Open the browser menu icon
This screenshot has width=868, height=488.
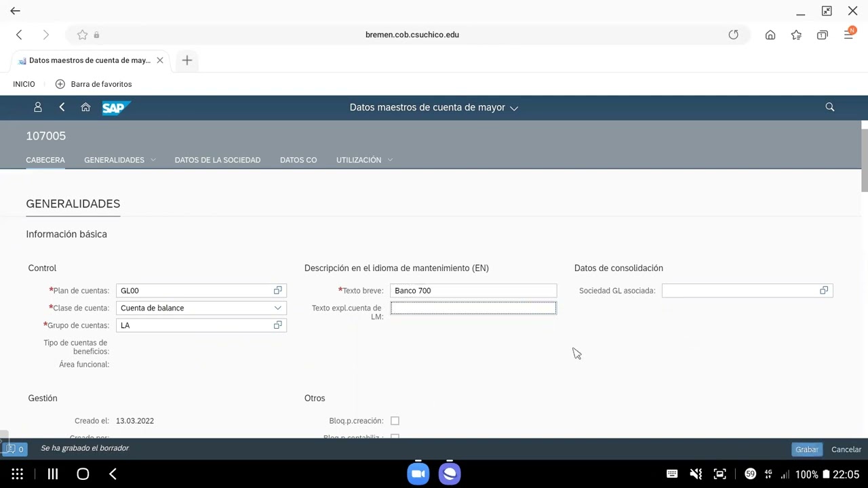click(x=849, y=33)
